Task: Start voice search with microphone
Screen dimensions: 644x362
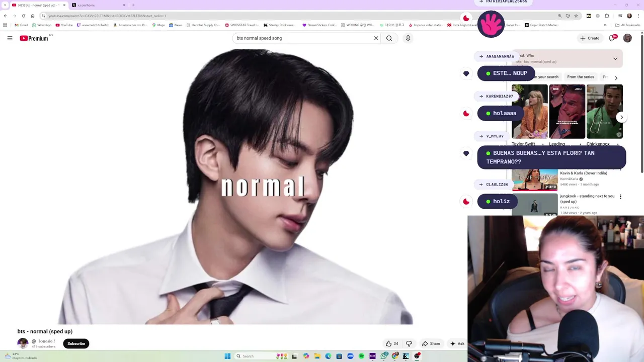Action: point(408,38)
